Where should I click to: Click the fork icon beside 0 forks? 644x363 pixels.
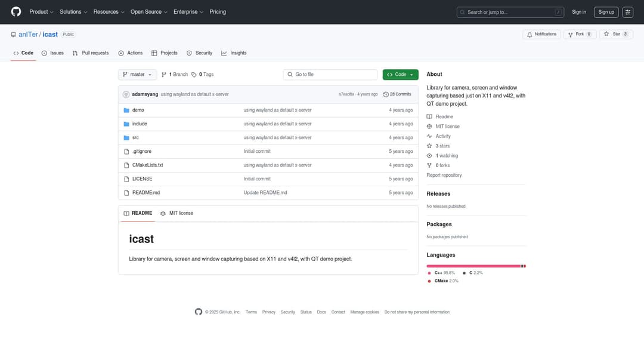pyautogui.click(x=429, y=165)
